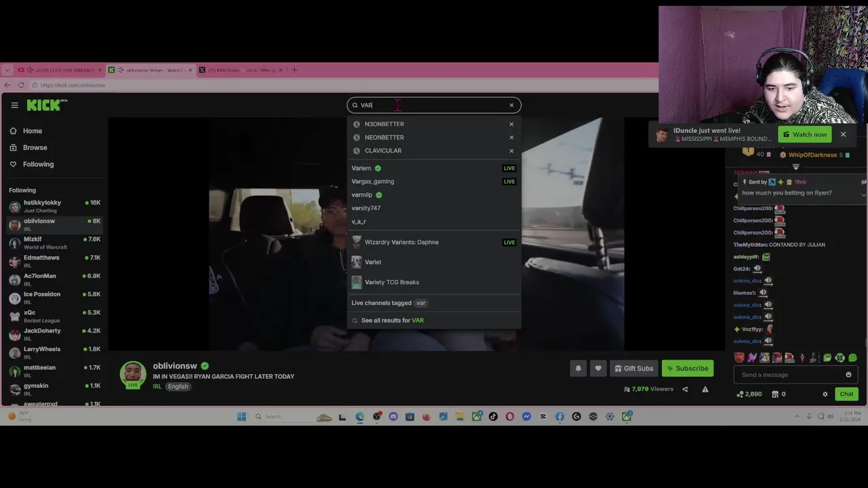Open the chat shop icon

coord(775,394)
